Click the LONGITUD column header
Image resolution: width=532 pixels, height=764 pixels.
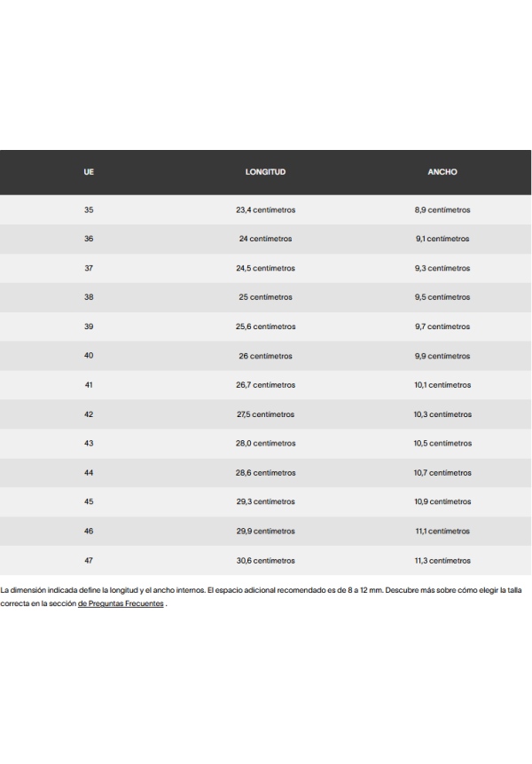coord(265,172)
